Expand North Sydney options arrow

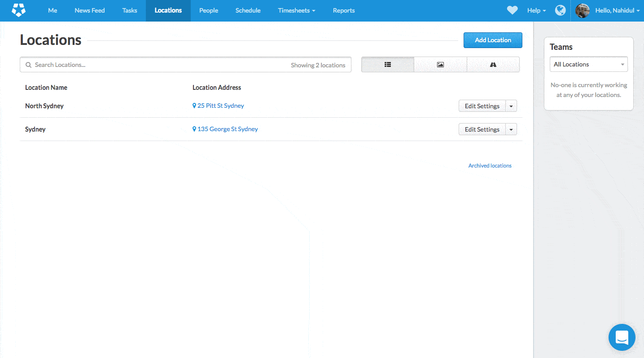511,106
